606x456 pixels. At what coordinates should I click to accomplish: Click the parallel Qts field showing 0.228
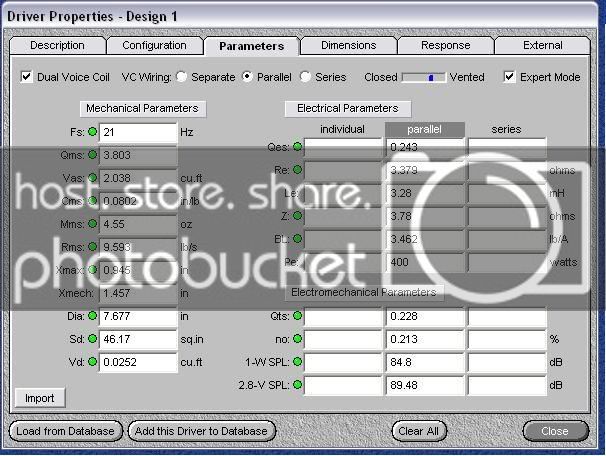click(424, 316)
